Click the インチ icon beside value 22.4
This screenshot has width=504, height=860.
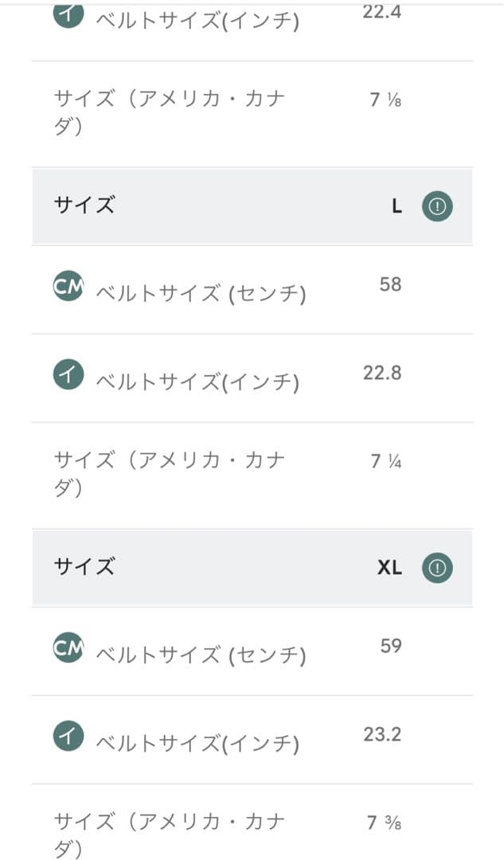68,16
